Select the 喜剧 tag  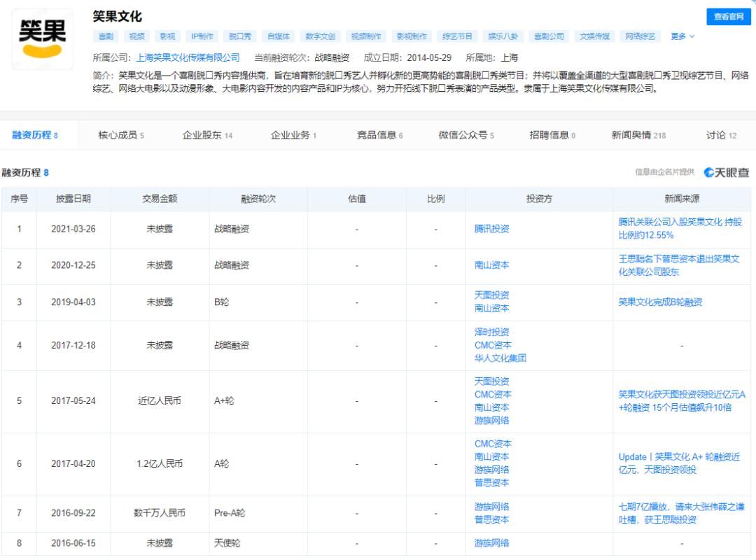point(106,36)
